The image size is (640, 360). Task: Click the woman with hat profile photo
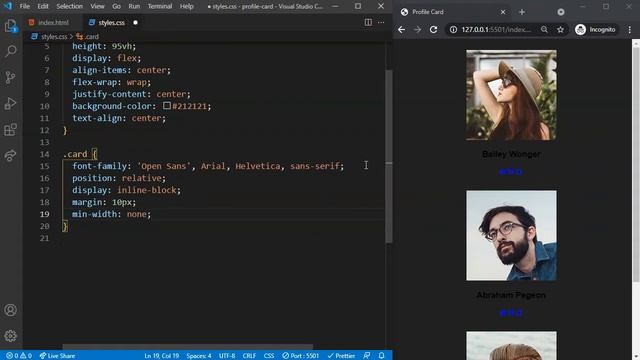[x=511, y=95]
